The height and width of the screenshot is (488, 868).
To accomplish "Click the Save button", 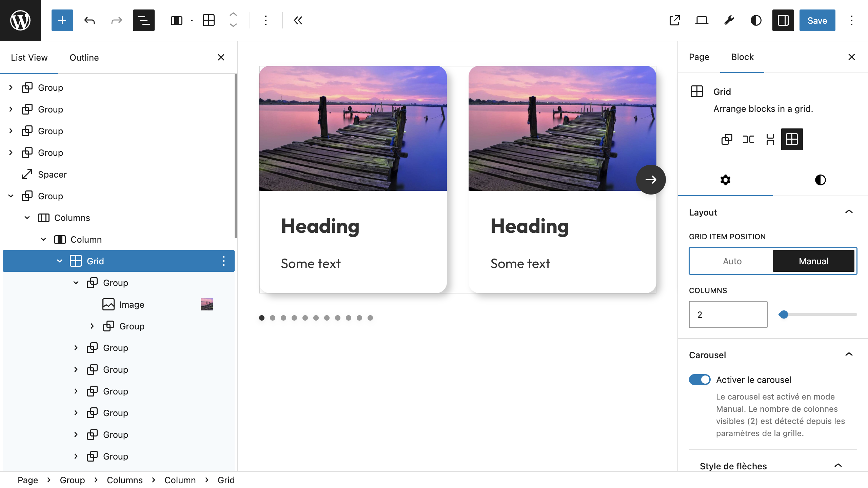I will (817, 20).
